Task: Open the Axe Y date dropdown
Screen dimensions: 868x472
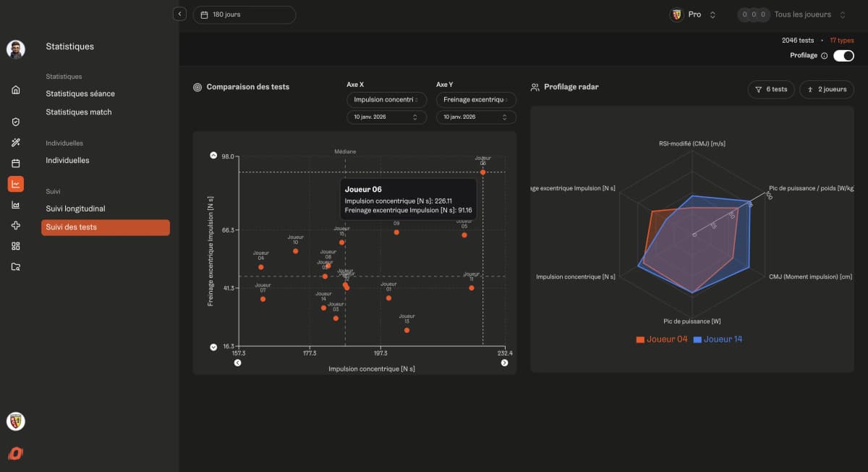Action: pyautogui.click(x=475, y=117)
